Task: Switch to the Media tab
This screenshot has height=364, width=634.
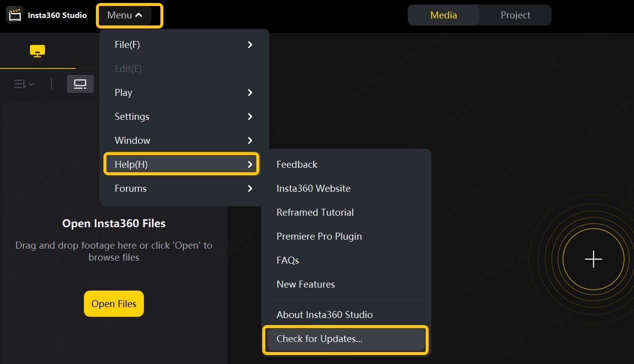Action: pyautogui.click(x=444, y=15)
